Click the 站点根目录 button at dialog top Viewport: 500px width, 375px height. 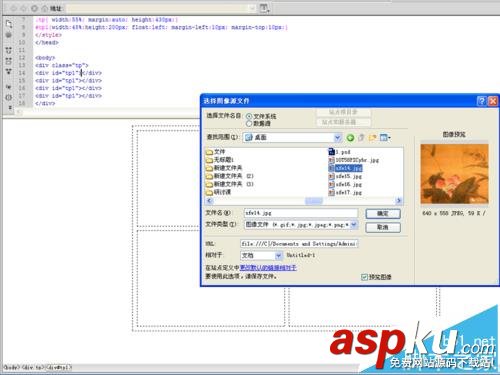tap(343, 112)
